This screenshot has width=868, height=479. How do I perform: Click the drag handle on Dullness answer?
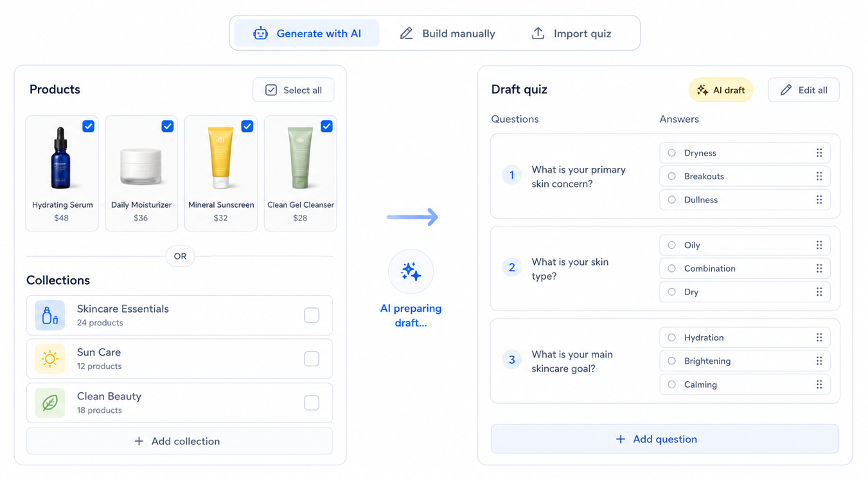(819, 200)
